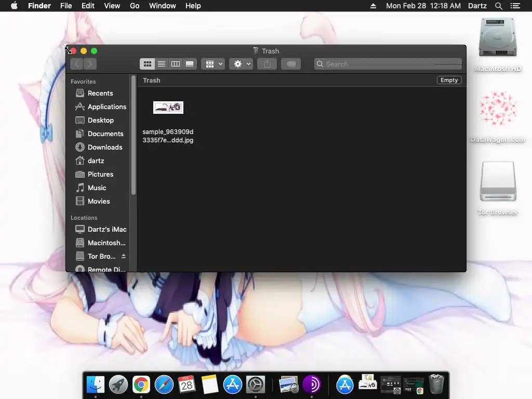
Task: Open Notes from the Dock
Action: click(x=210, y=384)
